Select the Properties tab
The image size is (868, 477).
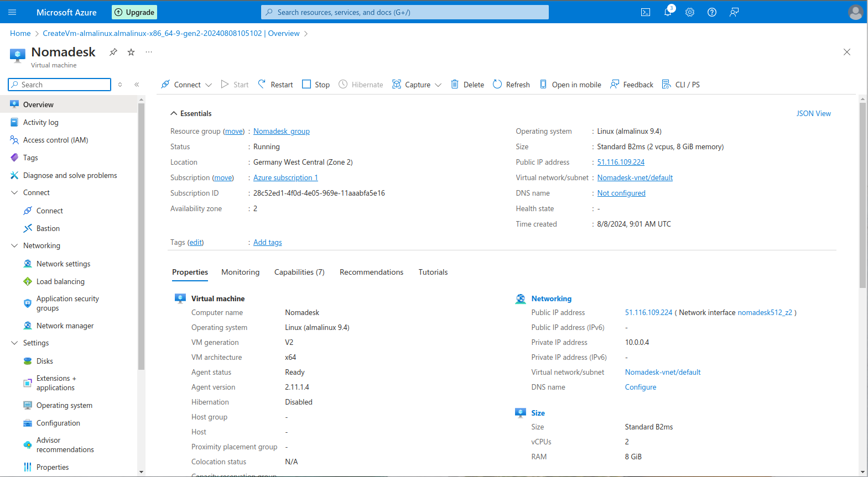click(190, 272)
